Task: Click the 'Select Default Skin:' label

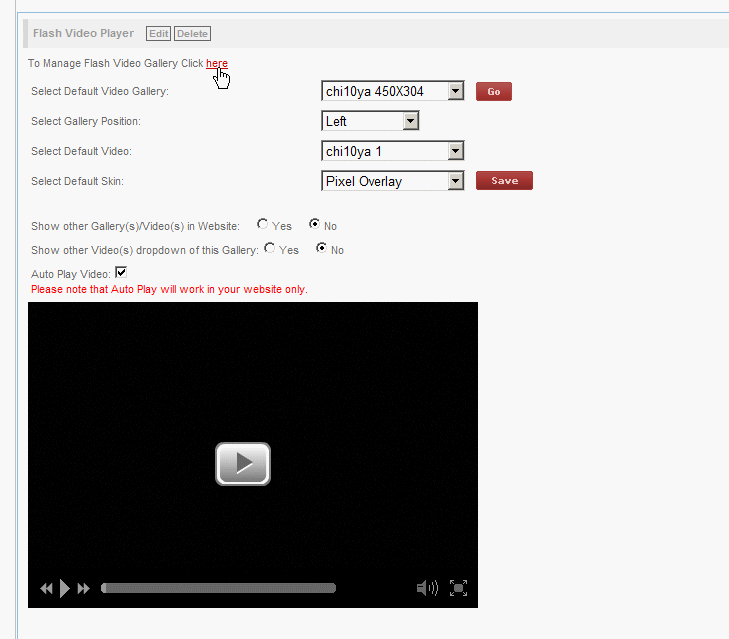Action: coord(77,181)
